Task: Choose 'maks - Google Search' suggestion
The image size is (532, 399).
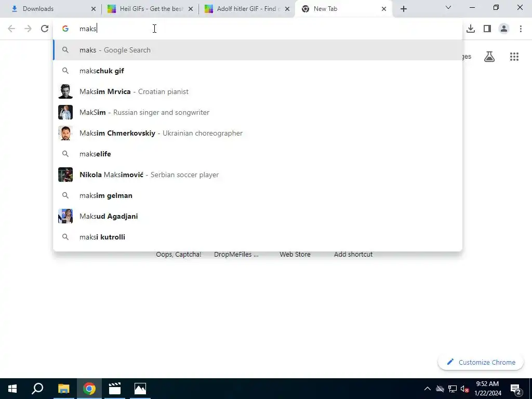Action: coord(258,50)
